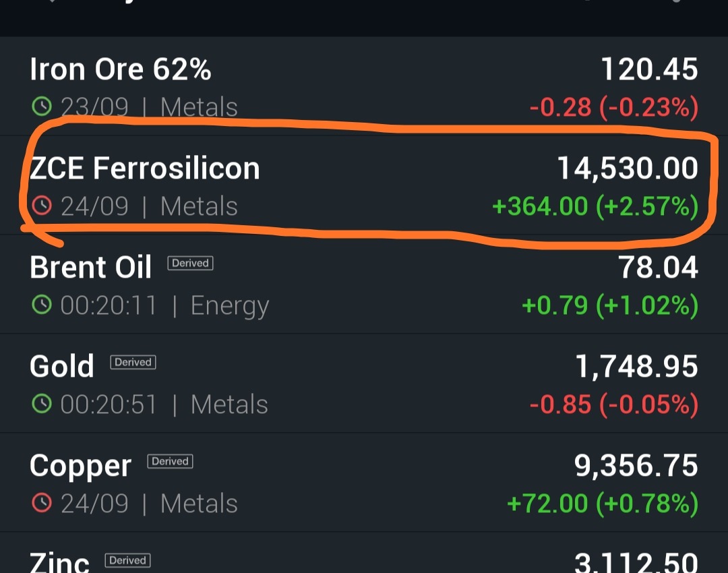Click green clock icon next to Brent Oil time

[42, 305]
